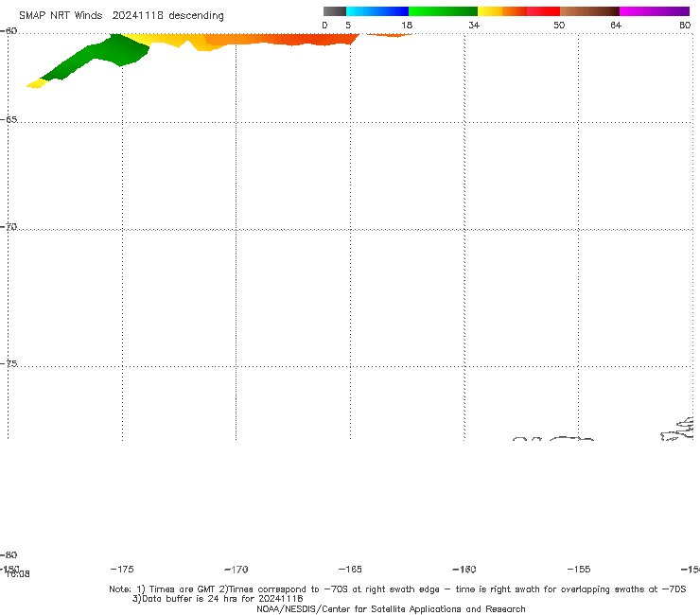Click the '5' color bar label
The height and width of the screenshot is (615, 700).
point(348,26)
